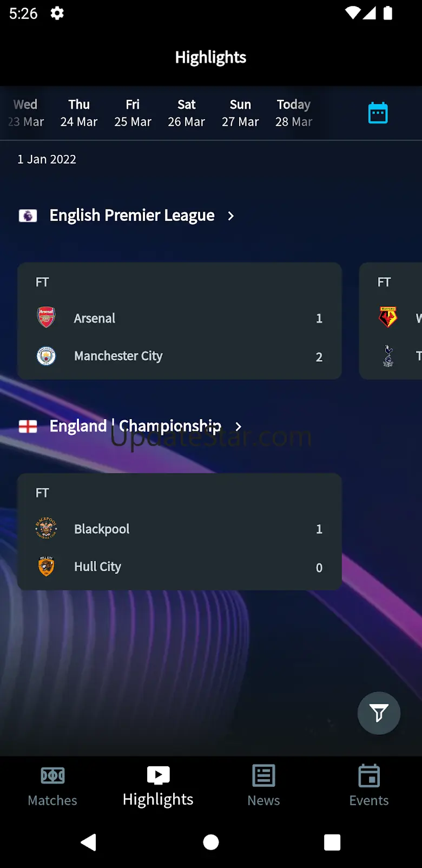The width and height of the screenshot is (422, 868).
Task: Expand England Championship chevron arrow
Action: pos(238,427)
